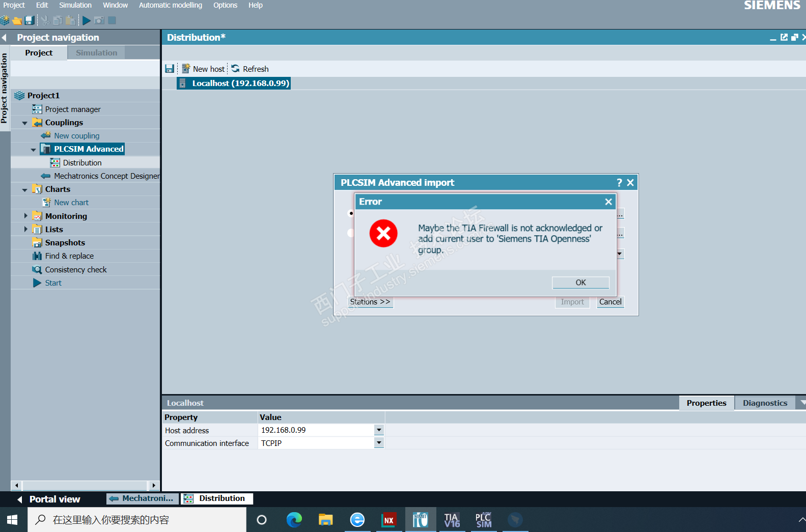Select Mechatronics Concept Designer coupling
This screenshot has width=806, height=532.
(107, 176)
